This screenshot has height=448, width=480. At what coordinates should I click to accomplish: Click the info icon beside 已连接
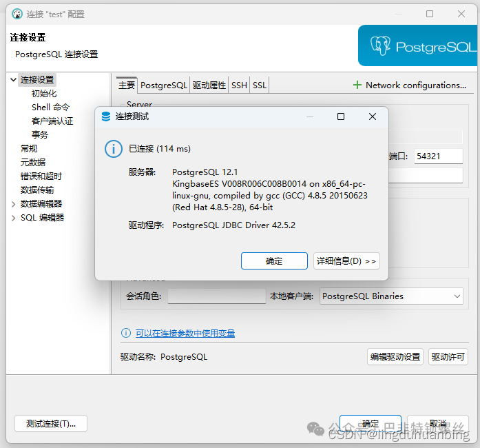[x=113, y=149]
